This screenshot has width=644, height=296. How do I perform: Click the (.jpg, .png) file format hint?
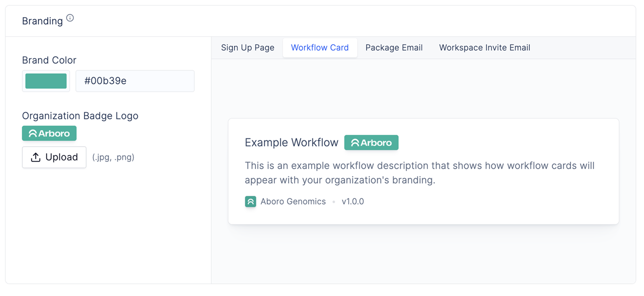[x=113, y=157]
